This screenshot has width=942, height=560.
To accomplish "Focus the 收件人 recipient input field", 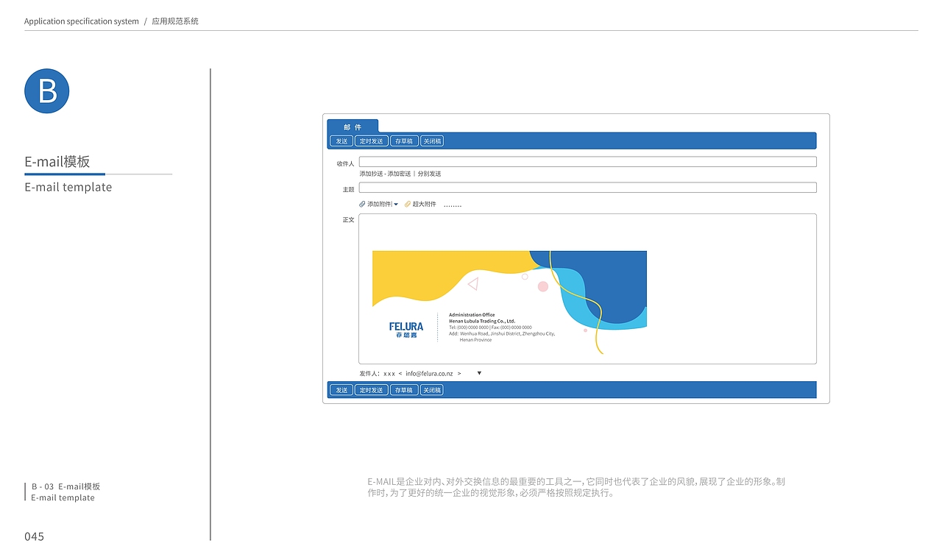I will (587, 162).
